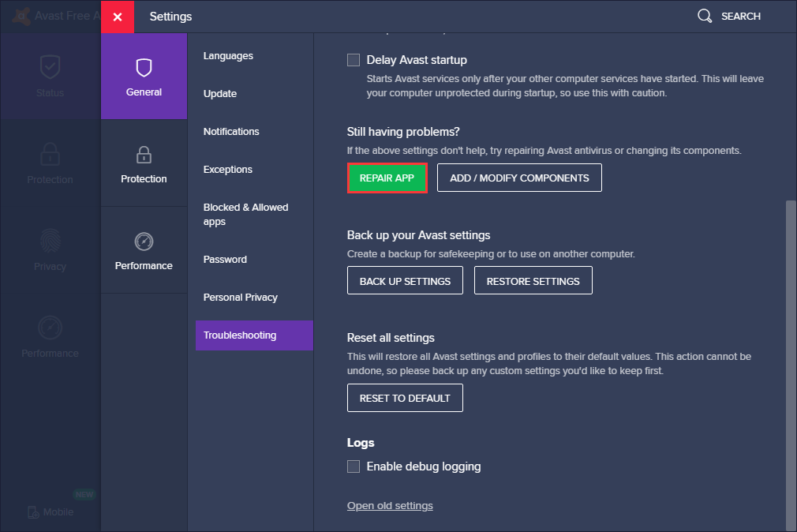This screenshot has height=532, width=797.
Task: Click the Settings title text
Action: [170, 17]
